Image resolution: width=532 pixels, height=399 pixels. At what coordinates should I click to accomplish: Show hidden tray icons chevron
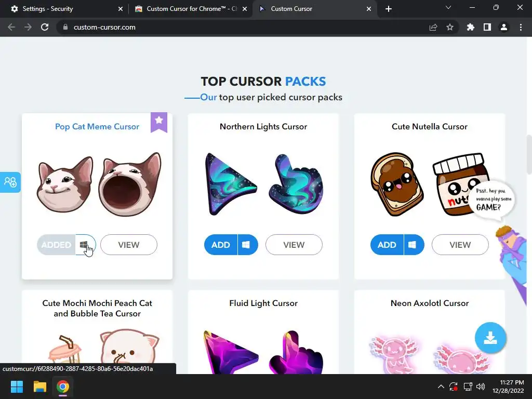[x=441, y=387]
